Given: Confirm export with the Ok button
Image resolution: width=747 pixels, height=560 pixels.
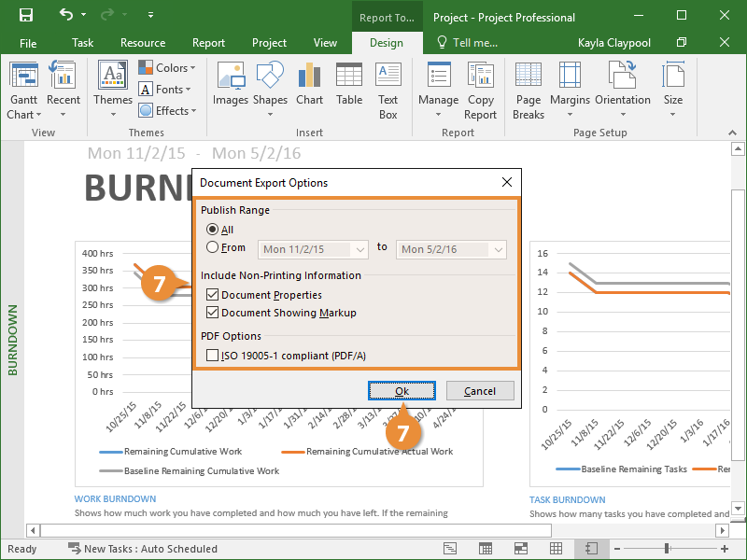Looking at the screenshot, I should point(402,391).
